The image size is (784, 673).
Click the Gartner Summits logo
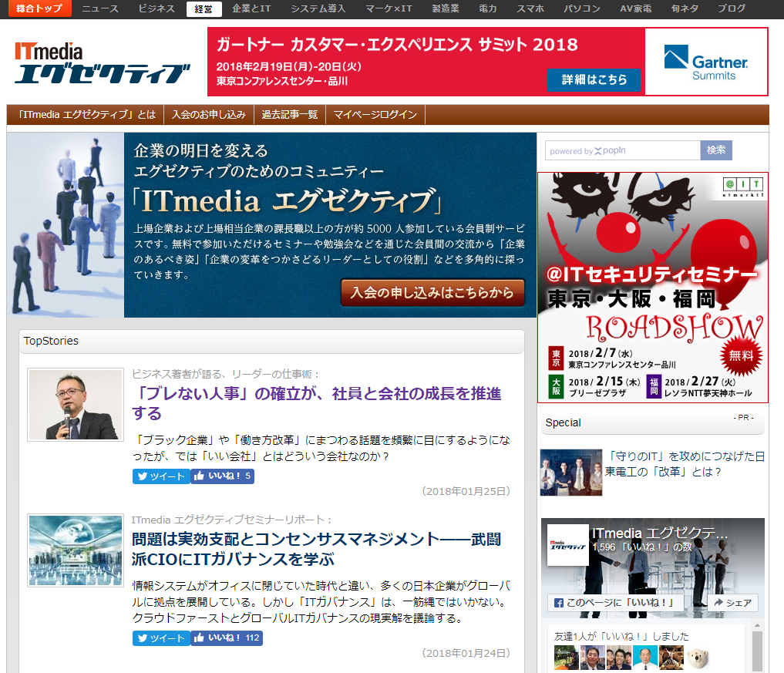pos(706,62)
